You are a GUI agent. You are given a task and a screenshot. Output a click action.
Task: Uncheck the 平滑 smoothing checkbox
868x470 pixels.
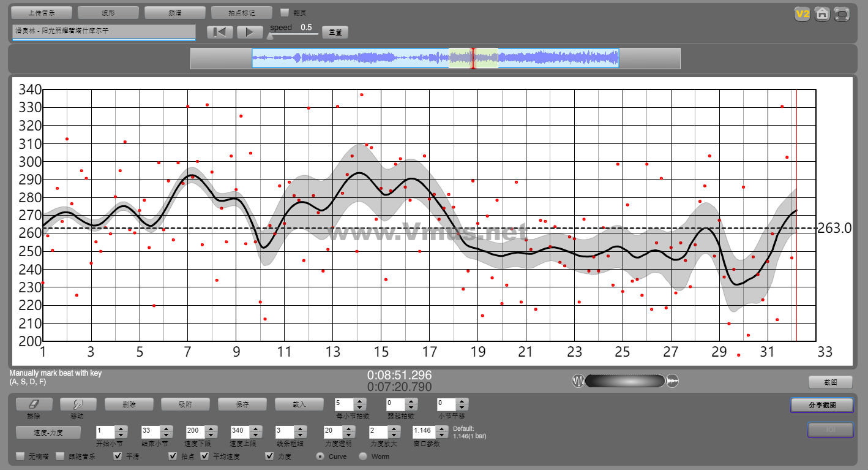click(x=118, y=456)
